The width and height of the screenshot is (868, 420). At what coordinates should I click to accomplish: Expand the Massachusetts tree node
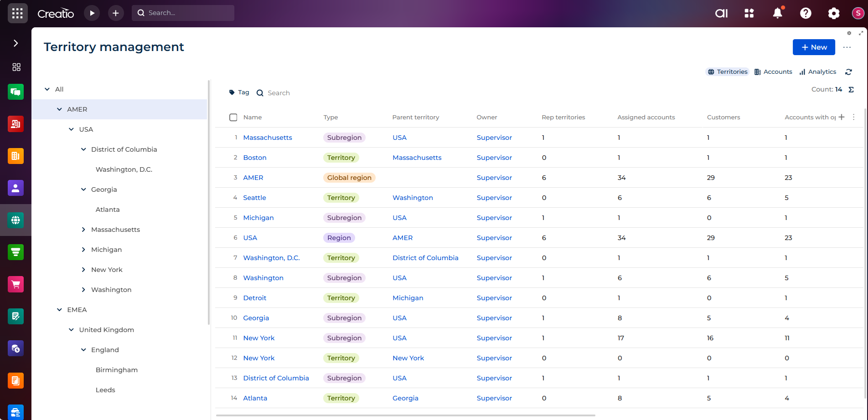click(83, 230)
